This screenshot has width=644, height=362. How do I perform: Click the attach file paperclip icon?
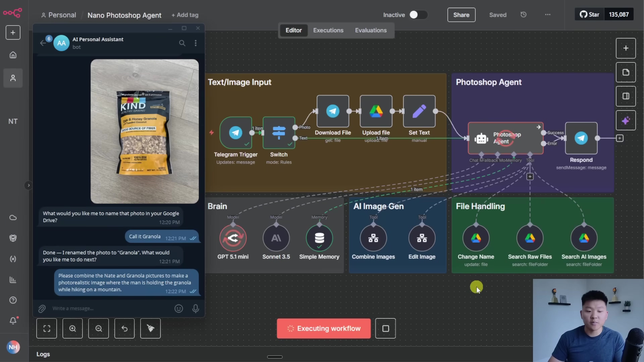click(42, 309)
